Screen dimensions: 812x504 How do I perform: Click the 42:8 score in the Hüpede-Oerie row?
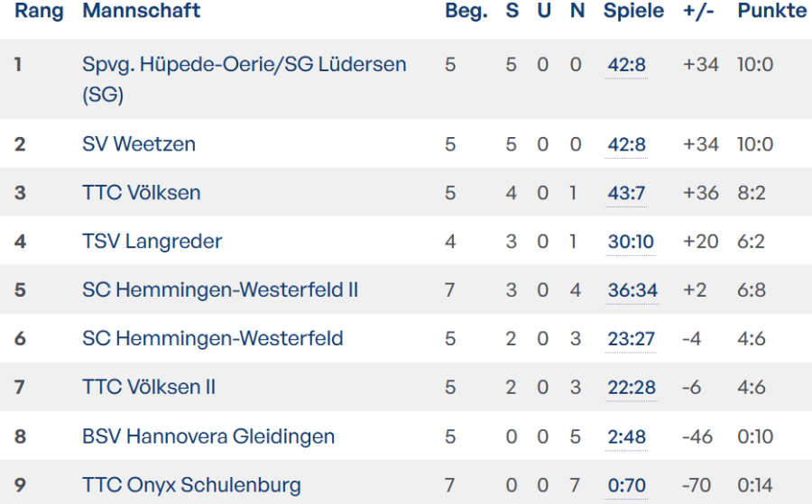pos(627,65)
